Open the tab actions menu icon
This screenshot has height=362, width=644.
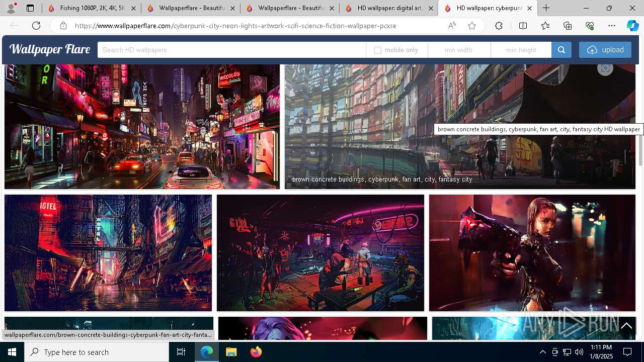tap(30, 8)
